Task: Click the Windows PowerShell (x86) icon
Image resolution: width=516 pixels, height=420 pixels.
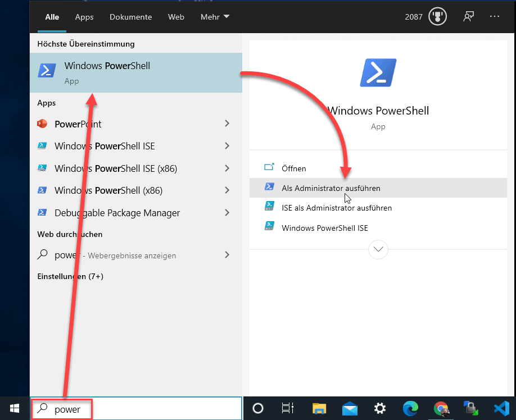Action: click(42, 190)
